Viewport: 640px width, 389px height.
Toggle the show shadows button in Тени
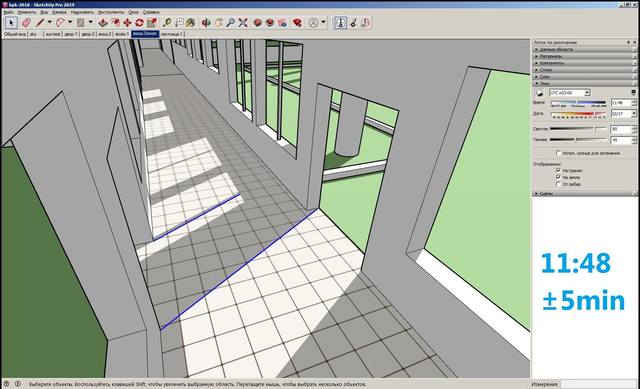click(x=539, y=93)
